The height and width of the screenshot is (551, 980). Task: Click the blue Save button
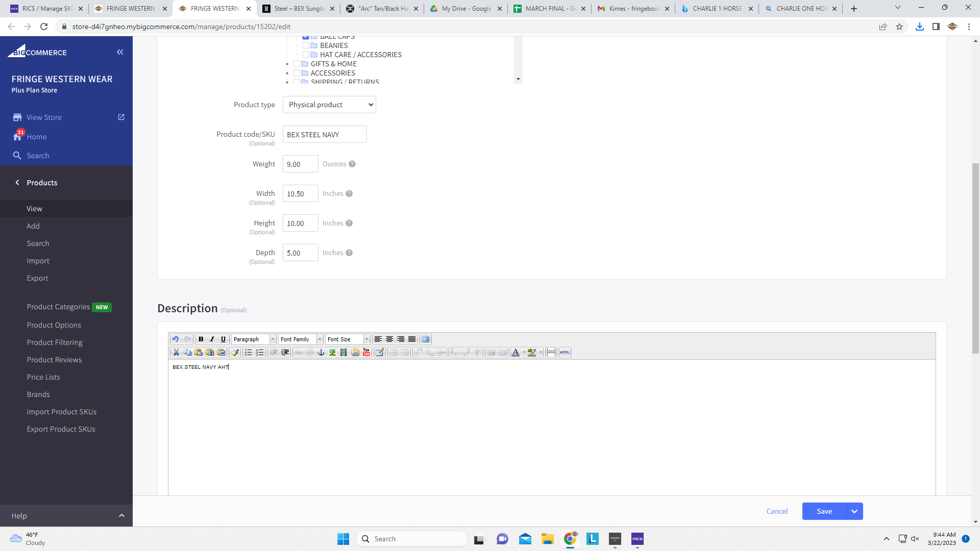point(824,511)
